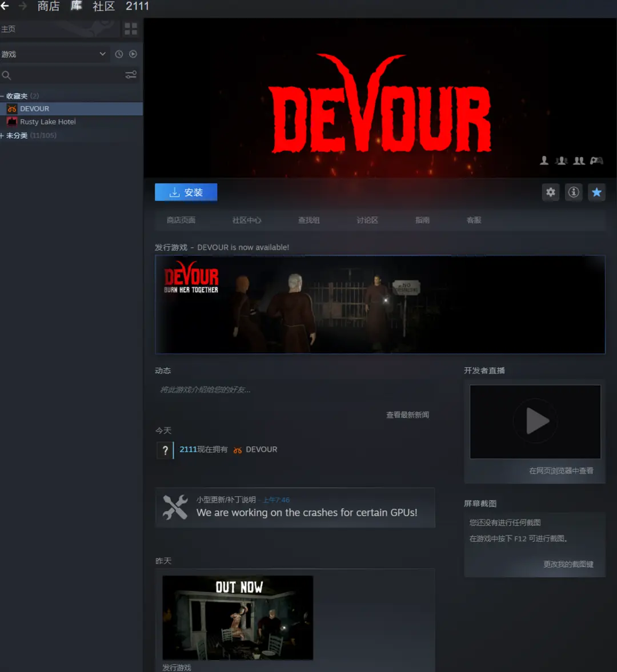Image resolution: width=617 pixels, height=672 pixels.
Task: Go back with the left arrow
Action: 5,6
